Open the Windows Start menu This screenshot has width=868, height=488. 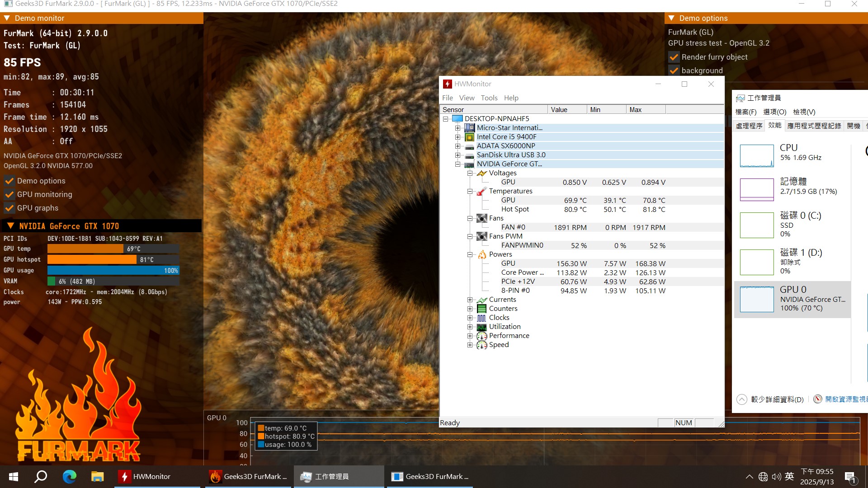point(14,477)
